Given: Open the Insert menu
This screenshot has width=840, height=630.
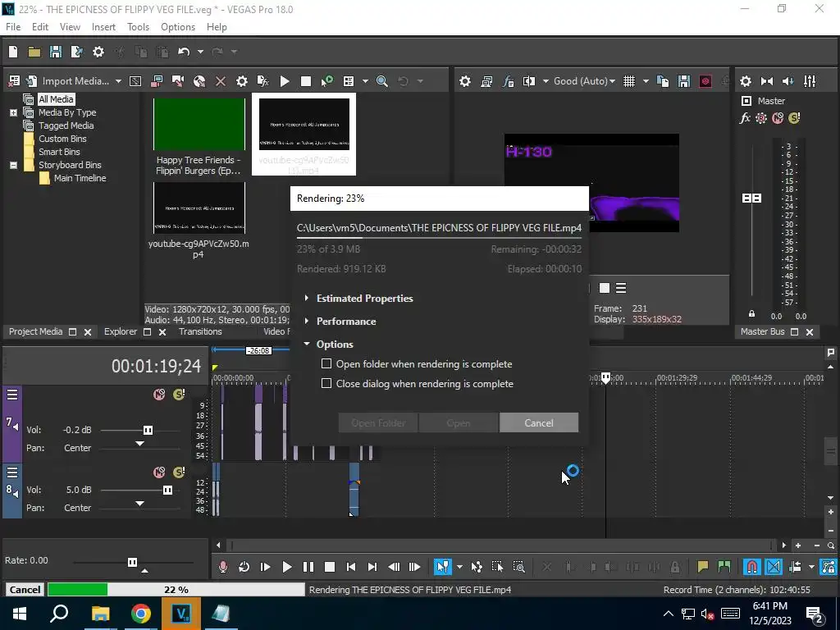Looking at the screenshot, I should 103,27.
